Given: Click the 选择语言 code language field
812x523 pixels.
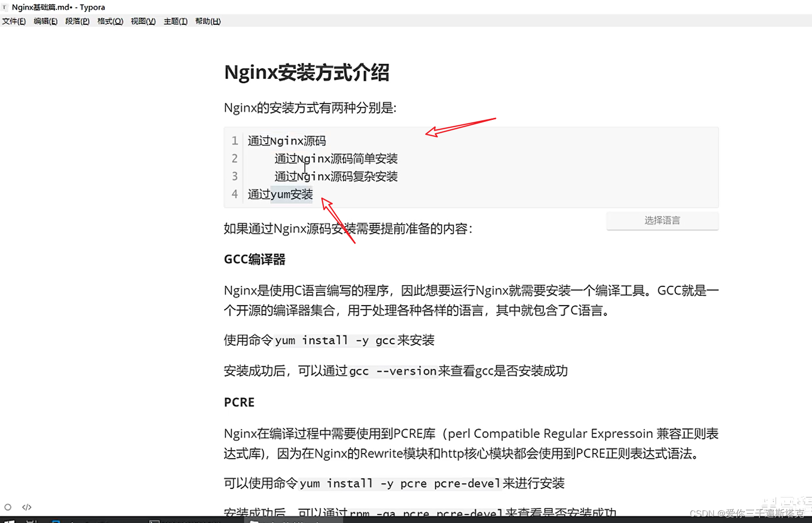Looking at the screenshot, I should (x=662, y=220).
